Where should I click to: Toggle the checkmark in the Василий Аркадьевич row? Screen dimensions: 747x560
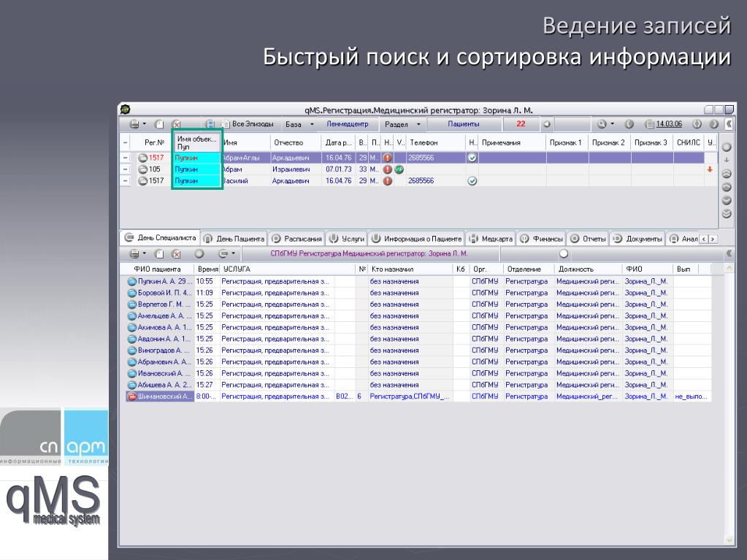(x=472, y=181)
